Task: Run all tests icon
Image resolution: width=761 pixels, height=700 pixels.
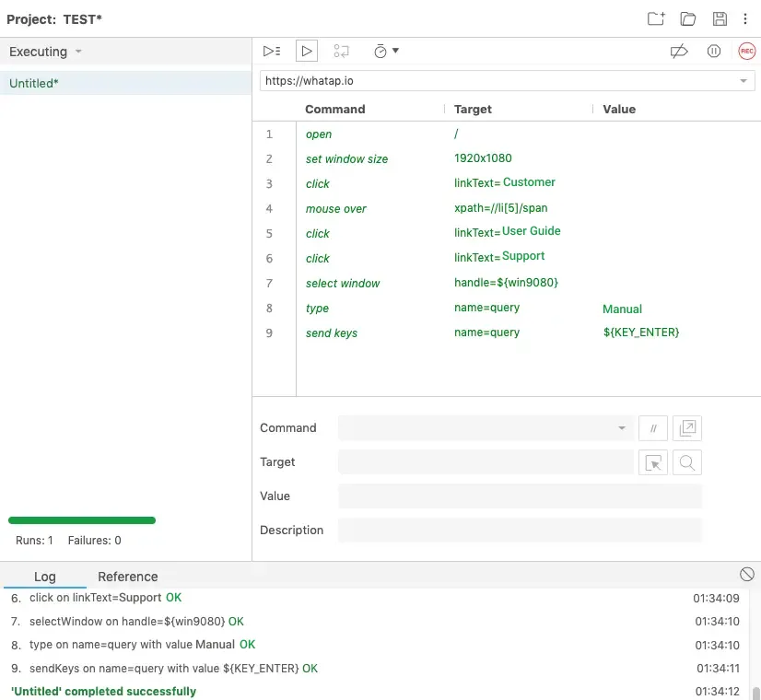Action: [272, 51]
